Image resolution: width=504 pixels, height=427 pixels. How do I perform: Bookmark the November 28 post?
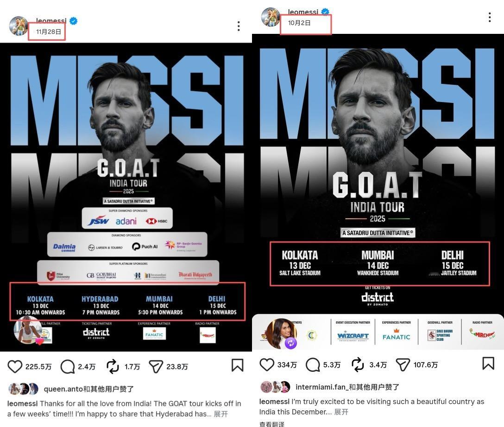[x=237, y=365]
